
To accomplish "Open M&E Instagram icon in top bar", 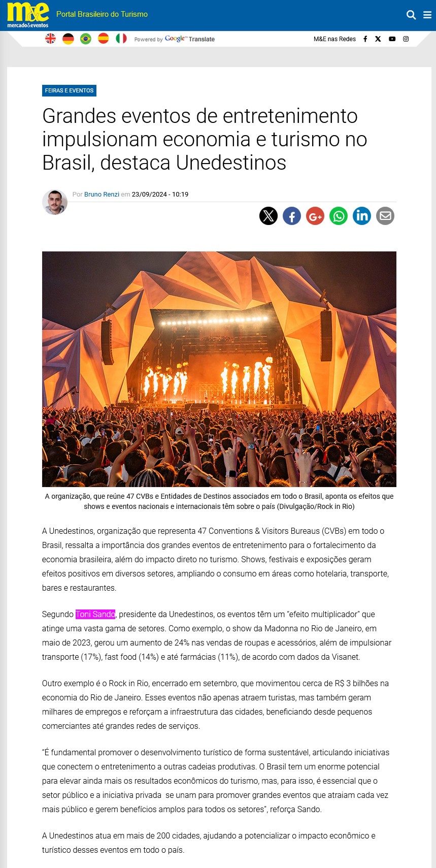I will 406,39.
